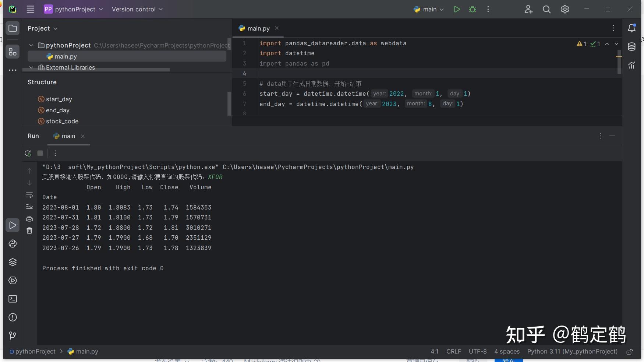
Task: Select the main tab in Run panel
Action: point(68,136)
